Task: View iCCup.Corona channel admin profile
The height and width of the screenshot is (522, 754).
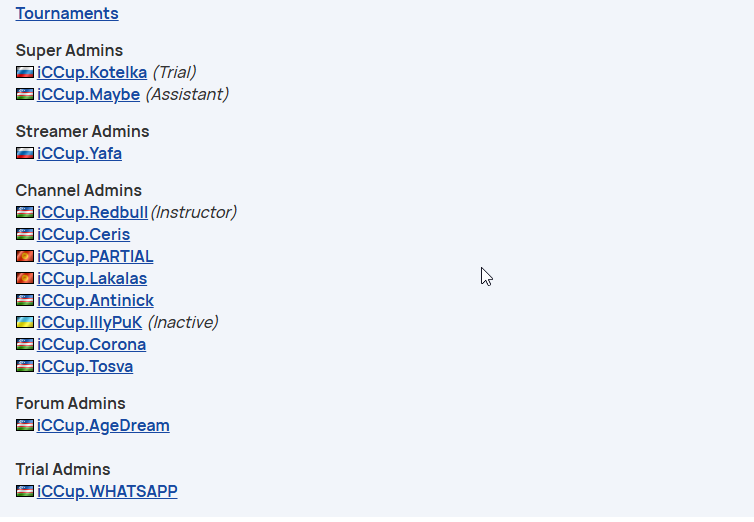Action: 91,344
